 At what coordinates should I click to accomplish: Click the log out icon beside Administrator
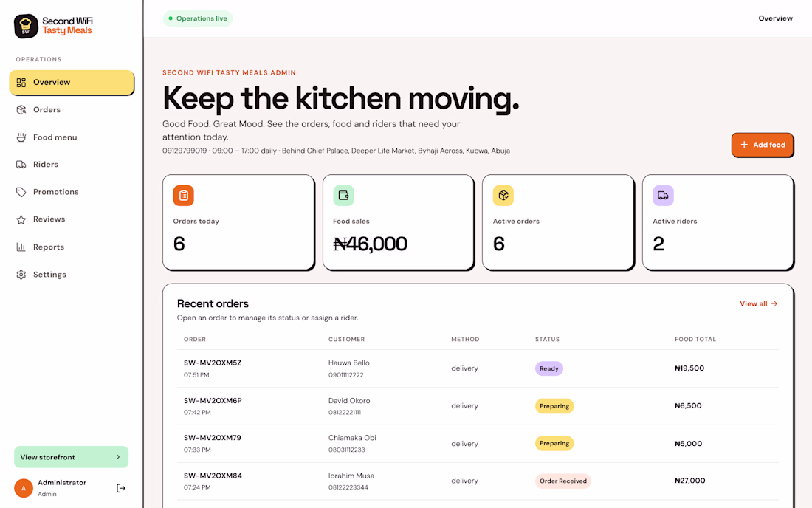(120, 488)
